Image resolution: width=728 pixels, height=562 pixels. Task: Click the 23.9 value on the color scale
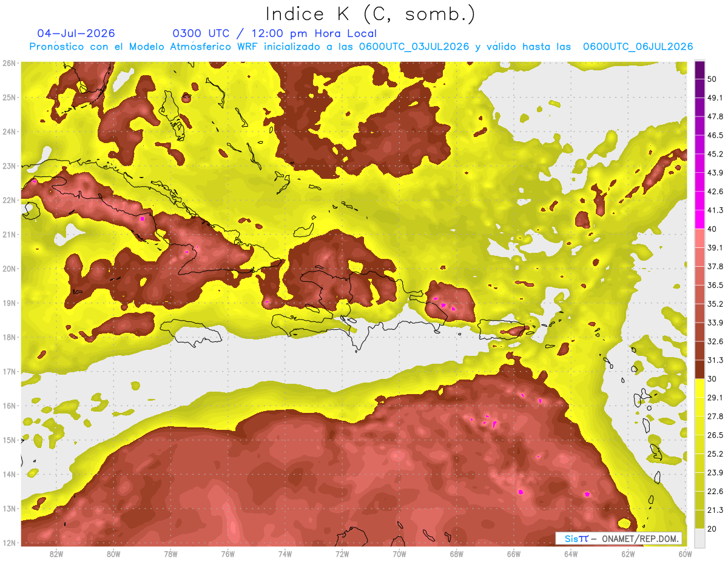tap(715, 473)
